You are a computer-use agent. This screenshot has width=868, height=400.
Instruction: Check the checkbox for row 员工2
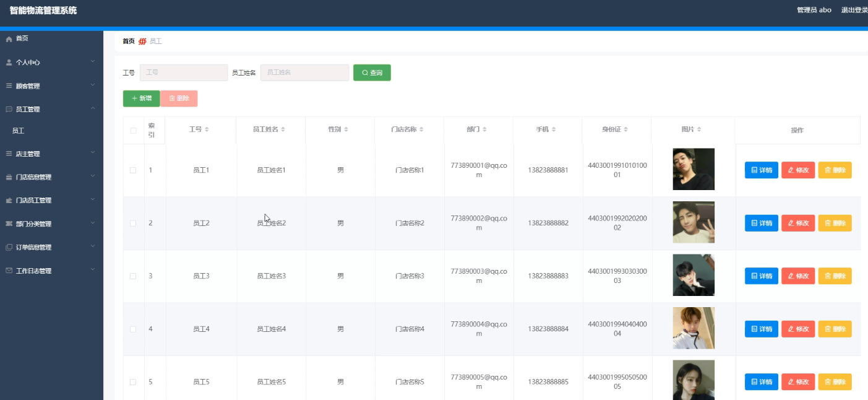click(133, 224)
